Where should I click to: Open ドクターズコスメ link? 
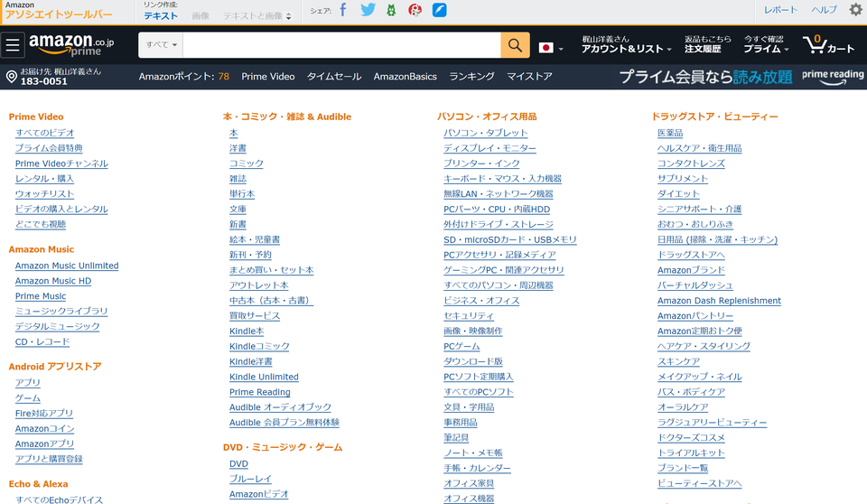691,437
